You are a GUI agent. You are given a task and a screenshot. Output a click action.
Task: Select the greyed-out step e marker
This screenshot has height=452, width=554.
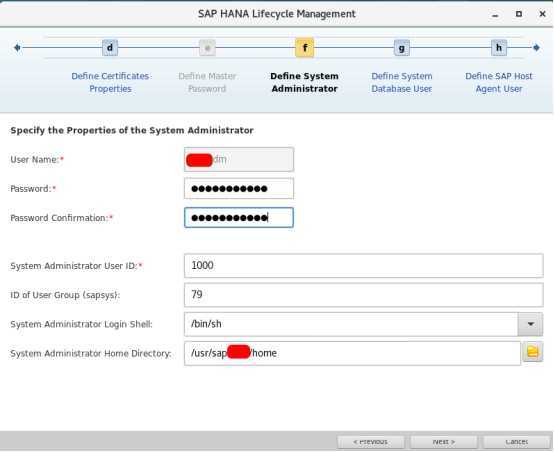pyautogui.click(x=207, y=47)
